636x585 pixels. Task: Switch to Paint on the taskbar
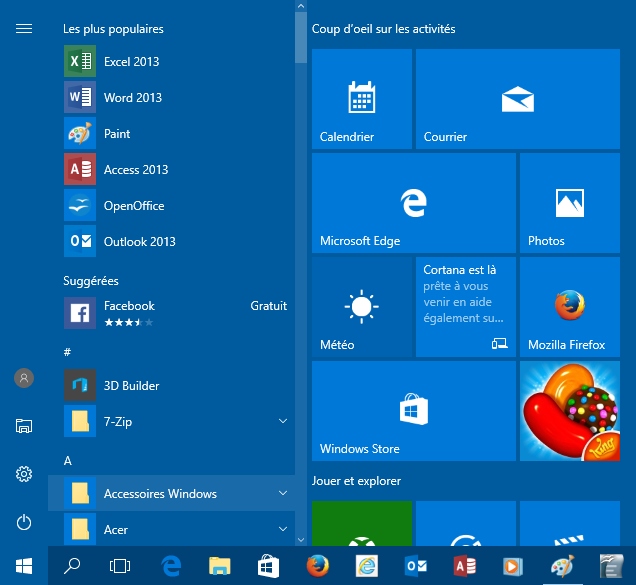[562, 566]
